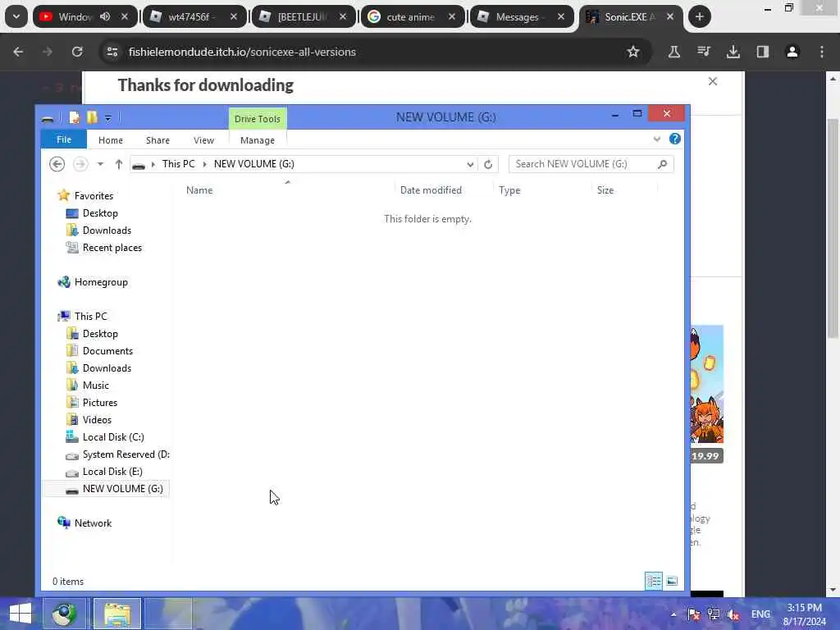The image size is (840, 630).
Task: Open the Chrome tab search dropdown
Action: click(16, 16)
